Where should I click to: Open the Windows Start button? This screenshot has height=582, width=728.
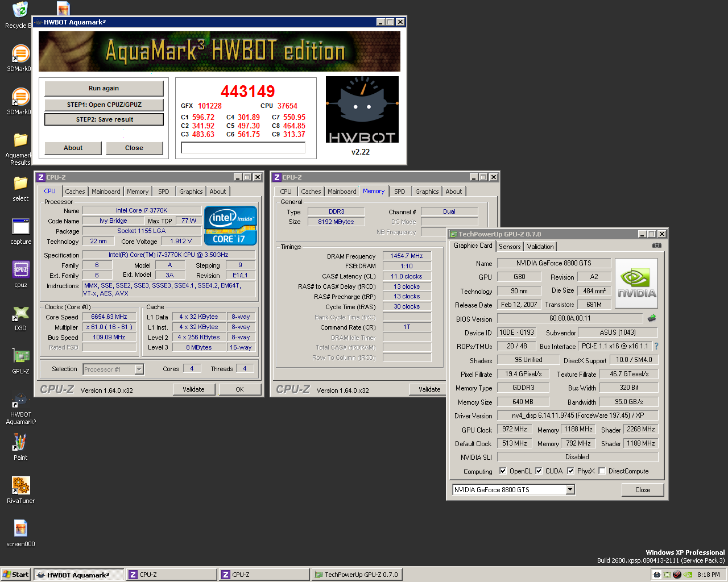coord(16,575)
